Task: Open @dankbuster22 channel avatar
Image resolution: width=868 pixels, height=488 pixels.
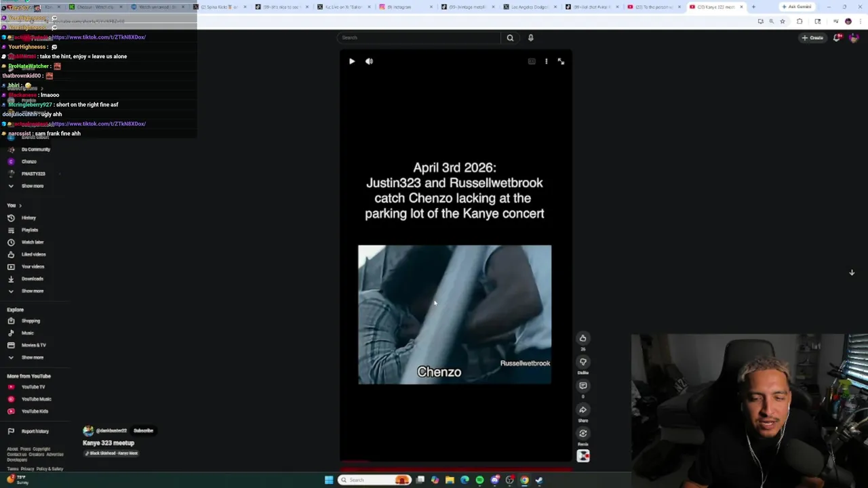Action: 87,430
